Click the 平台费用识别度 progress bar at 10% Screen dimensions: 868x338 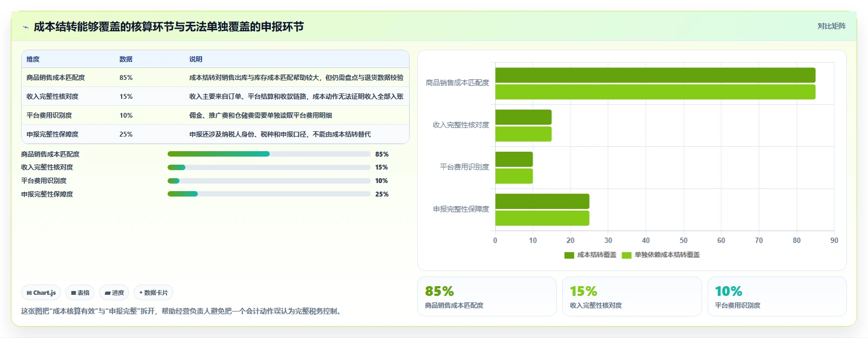coord(269,181)
